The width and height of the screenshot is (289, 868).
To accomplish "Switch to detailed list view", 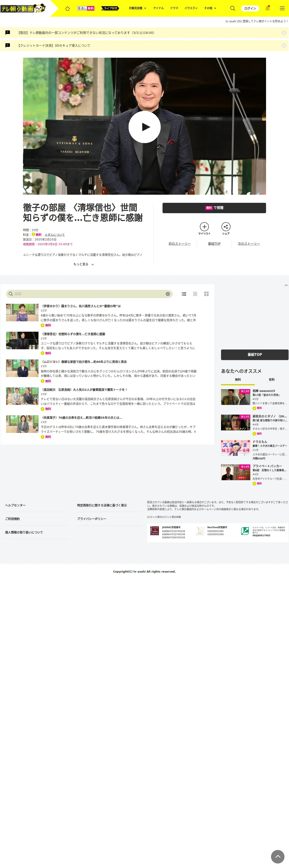I will coord(184,294).
